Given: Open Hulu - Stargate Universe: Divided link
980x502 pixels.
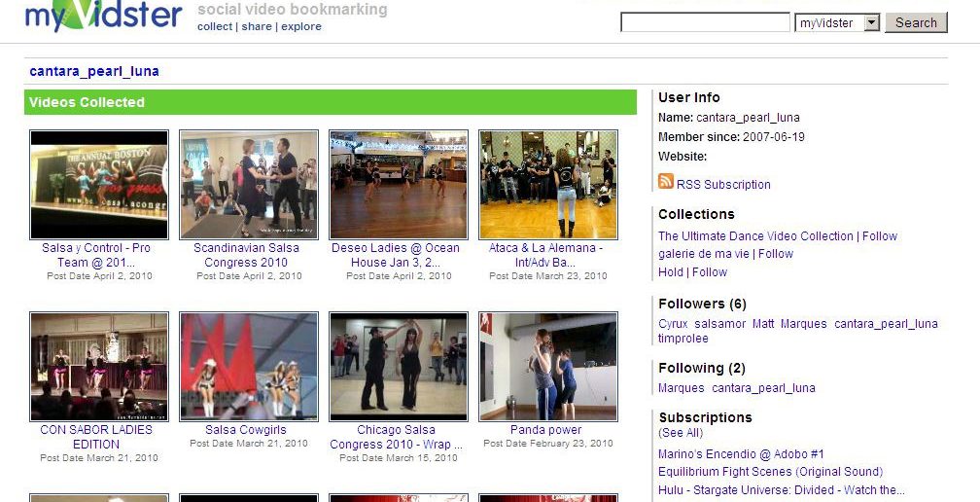Looking at the screenshot, I should click(782, 490).
